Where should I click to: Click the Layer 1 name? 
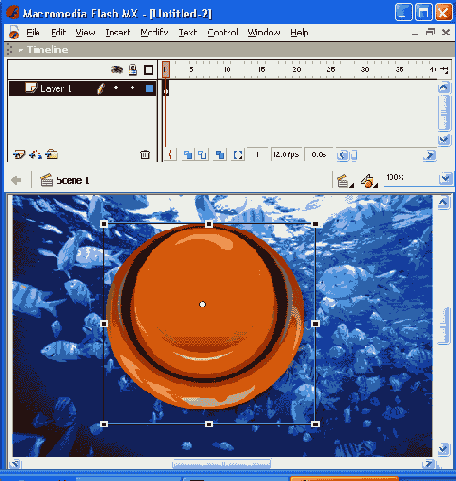tap(56, 89)
